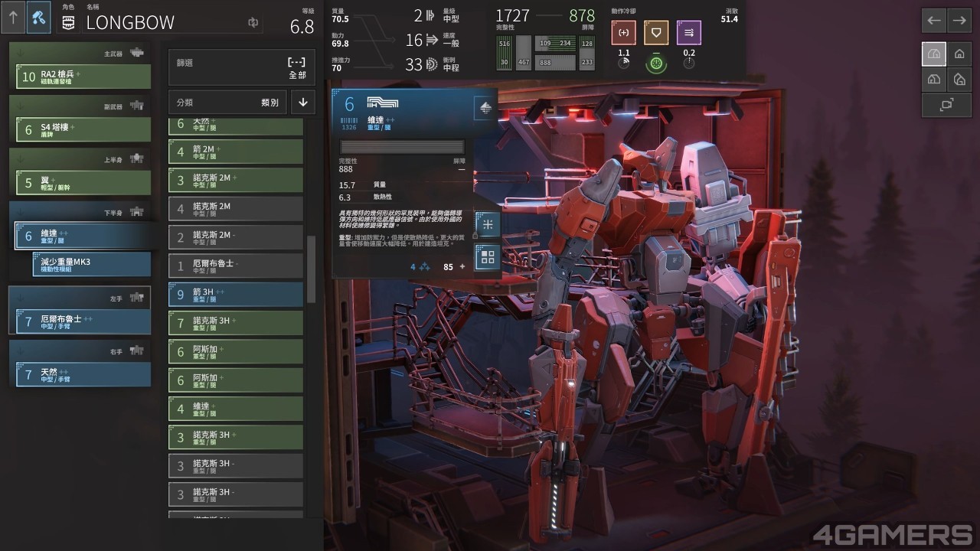This screenshot has width=980, height=551.
Task: Click the regenerate name icon beside LONGBOW
Action: click(x=253, y=23)
